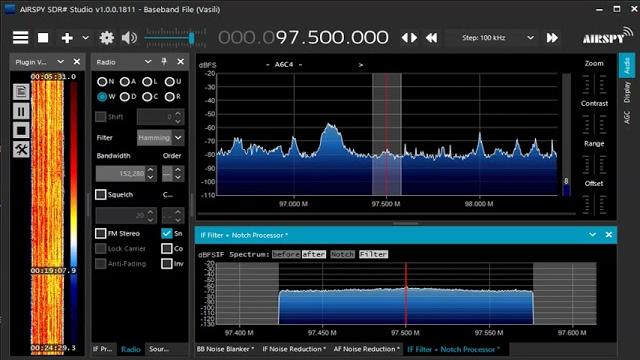Image resolution: width=640 pixels, height=360 pixels.
Task: Open the BB Noise Blanker tab
Action: click(x=225, y=349)
